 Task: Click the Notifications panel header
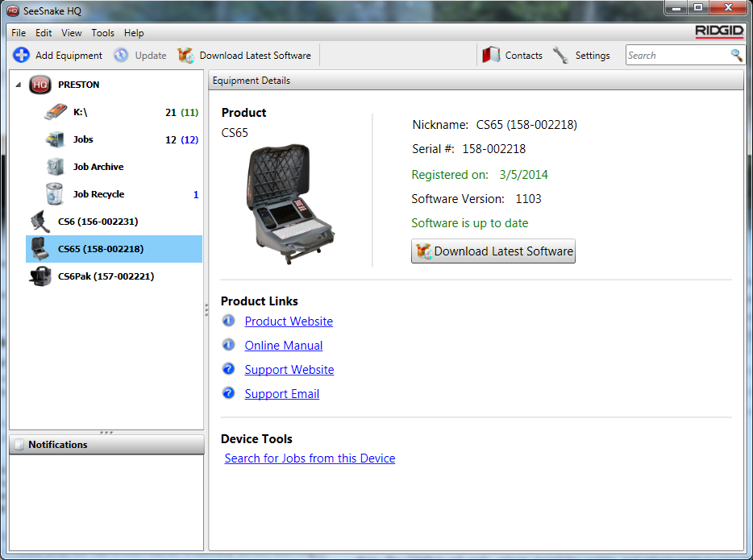(106, 444)
